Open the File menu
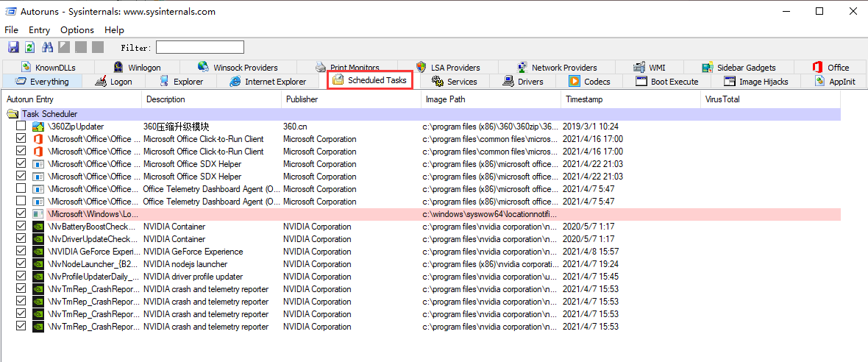 [11, 30]
